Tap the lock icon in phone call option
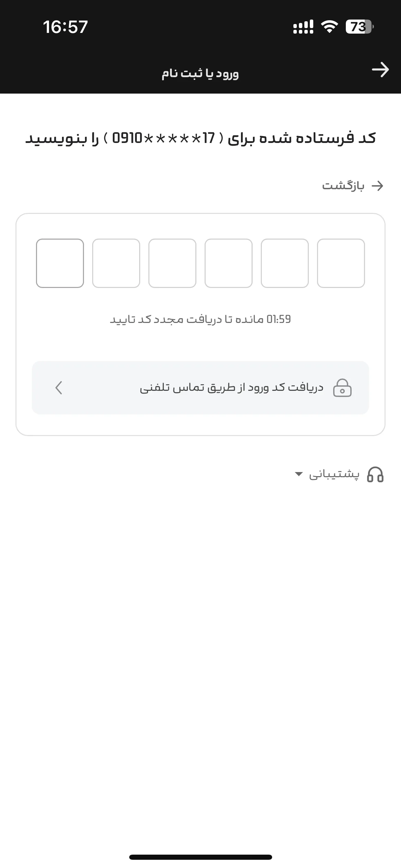 (x=342, y=388)
